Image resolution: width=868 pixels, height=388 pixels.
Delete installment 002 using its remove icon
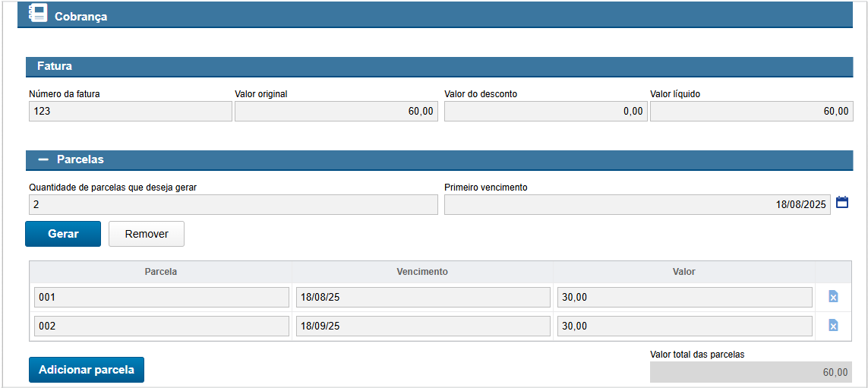pyautogui.click(x=832, y=326)
